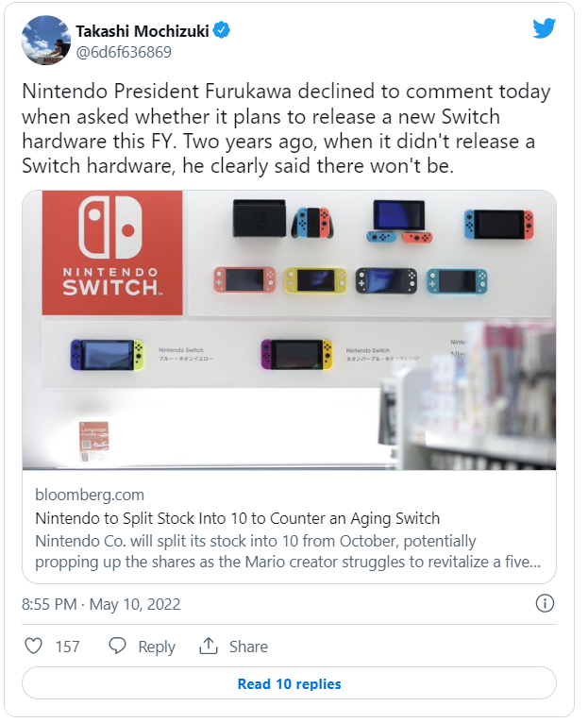Viewport: 588px width, 723px height.
Task: Open the @6d6f636869 handle link
Action: click(x=124, y=52)
